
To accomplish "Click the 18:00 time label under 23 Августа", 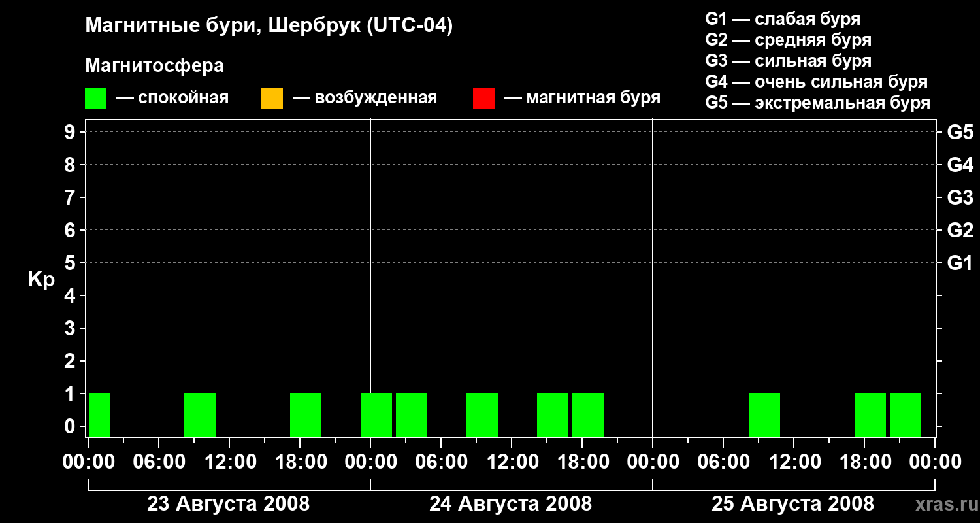I will click(300, 462).
